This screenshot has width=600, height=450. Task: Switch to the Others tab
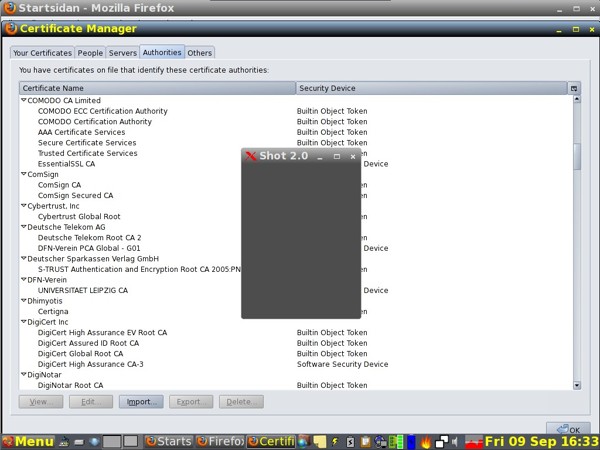click(199, 53)
